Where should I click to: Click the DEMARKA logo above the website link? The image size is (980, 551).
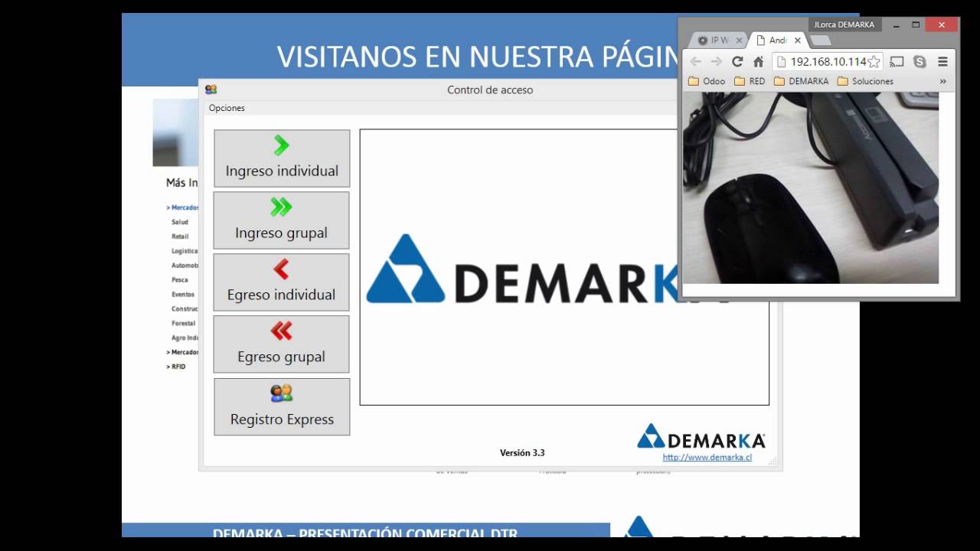click(x=701, y=436)
